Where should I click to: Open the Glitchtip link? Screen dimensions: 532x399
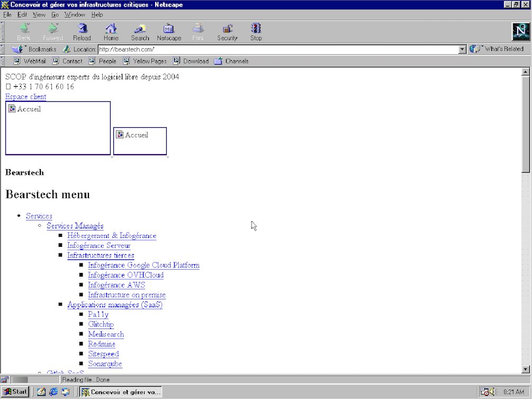click(x=101, y=324)
